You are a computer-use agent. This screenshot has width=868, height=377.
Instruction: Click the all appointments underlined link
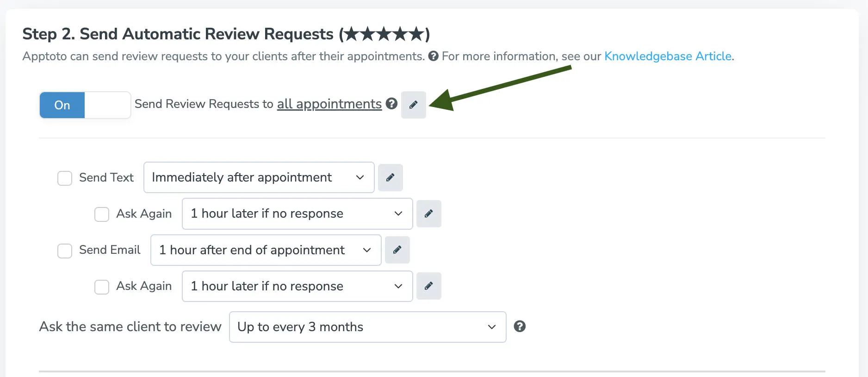pos(329,104)
